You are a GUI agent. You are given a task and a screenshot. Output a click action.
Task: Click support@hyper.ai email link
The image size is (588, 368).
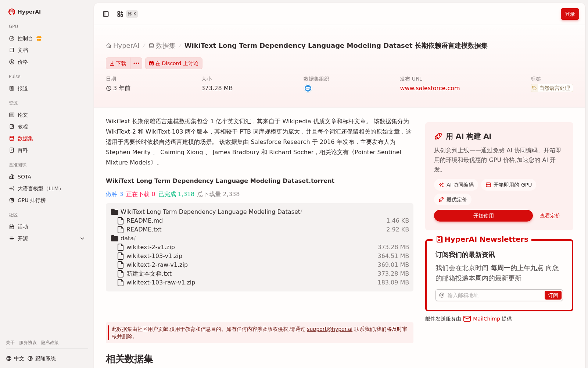(330, 329)
